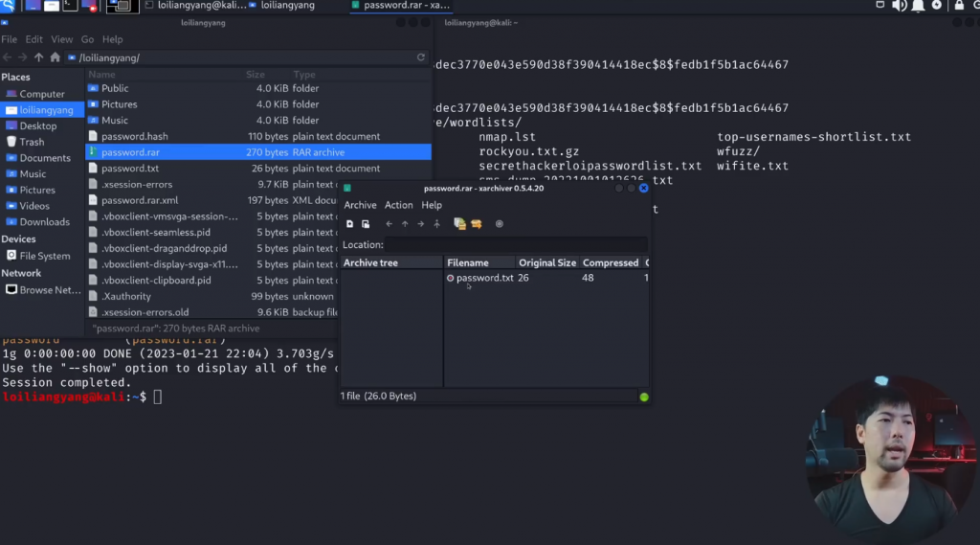
Task: Sort archive by Original Size column
Action: tap(547, 262)
